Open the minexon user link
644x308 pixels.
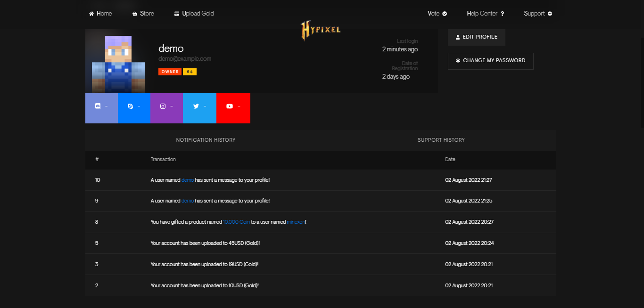click(296, 222)
